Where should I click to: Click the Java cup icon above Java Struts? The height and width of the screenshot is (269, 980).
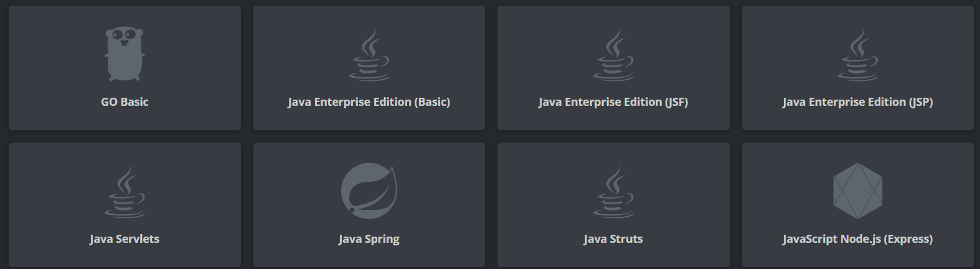[613, 192]
